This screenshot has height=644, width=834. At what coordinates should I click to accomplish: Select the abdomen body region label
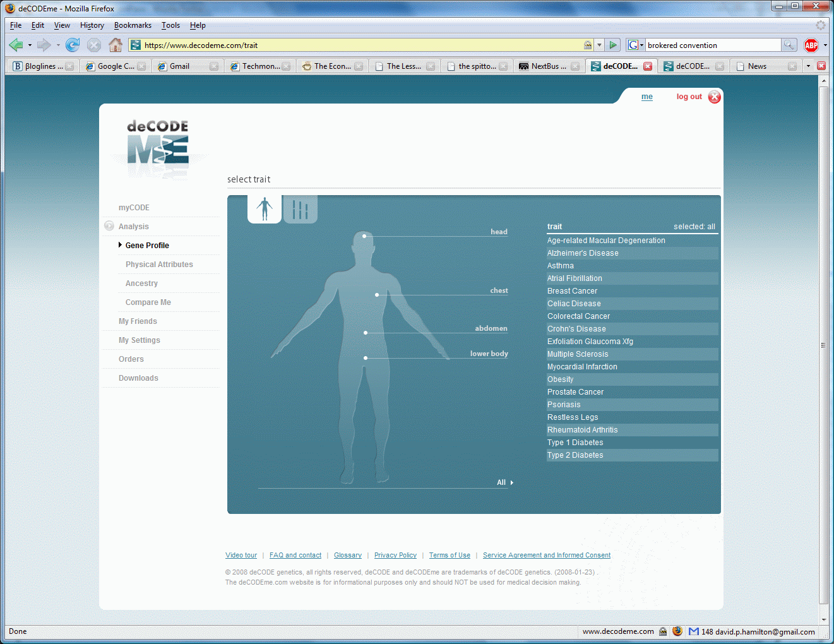491,328
